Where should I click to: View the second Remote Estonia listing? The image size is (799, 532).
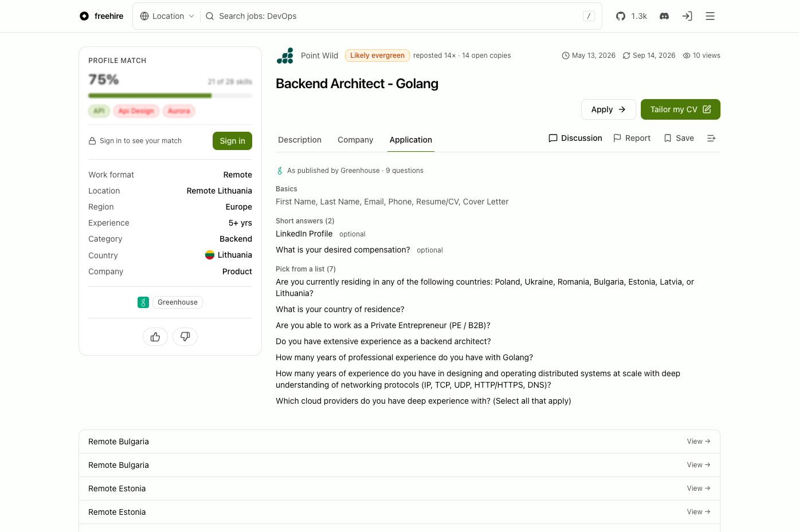tap(399, 512)
